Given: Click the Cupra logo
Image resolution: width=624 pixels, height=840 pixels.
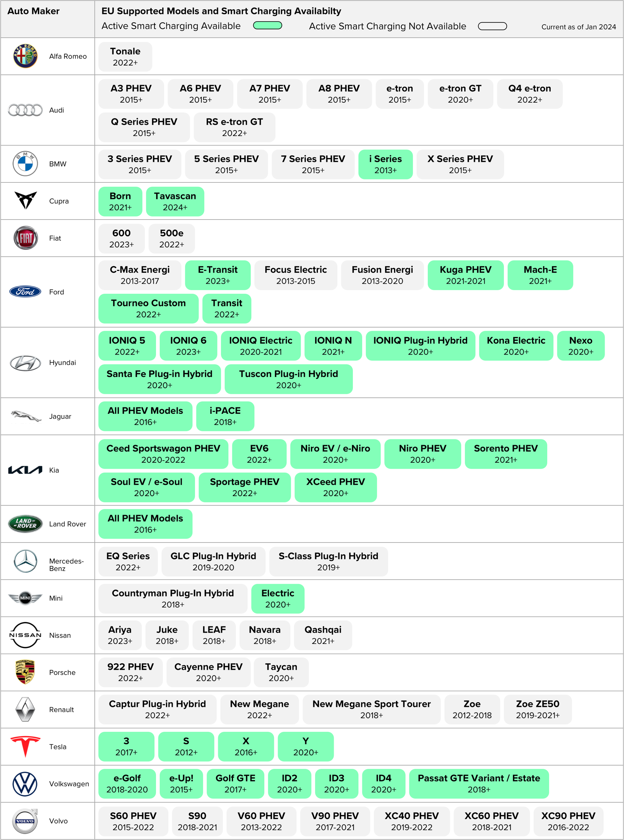Looking at the screenshot, I should [25, 200].
